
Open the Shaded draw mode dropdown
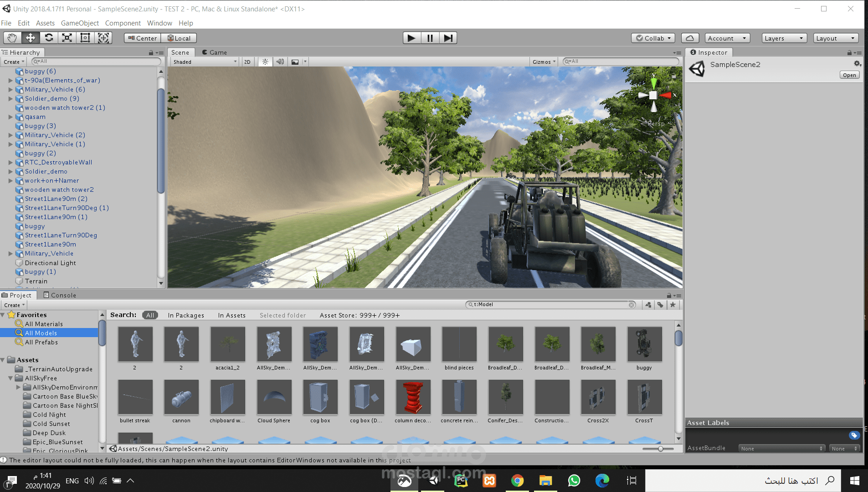[x=205, y=62]
